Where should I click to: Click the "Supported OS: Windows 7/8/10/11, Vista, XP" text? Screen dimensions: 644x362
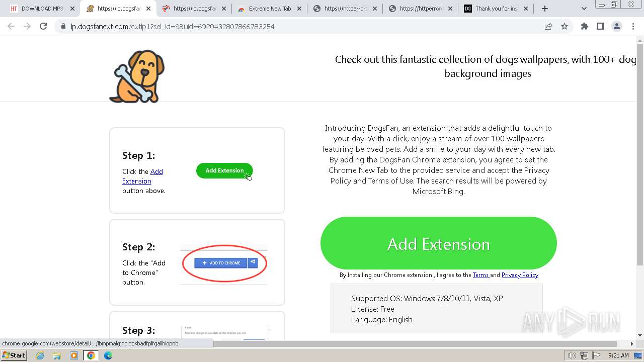[x=427, y=299]
